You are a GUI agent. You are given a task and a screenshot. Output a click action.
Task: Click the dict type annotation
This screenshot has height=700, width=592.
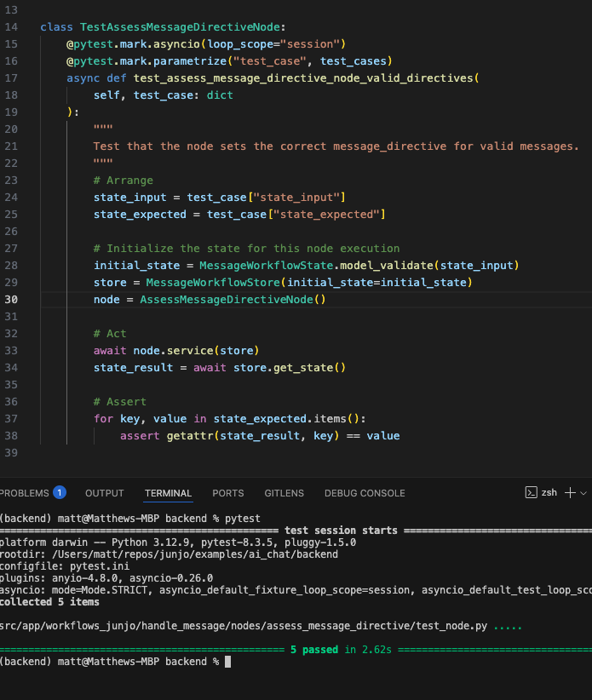pyautogui.click(x=220, y=95)
